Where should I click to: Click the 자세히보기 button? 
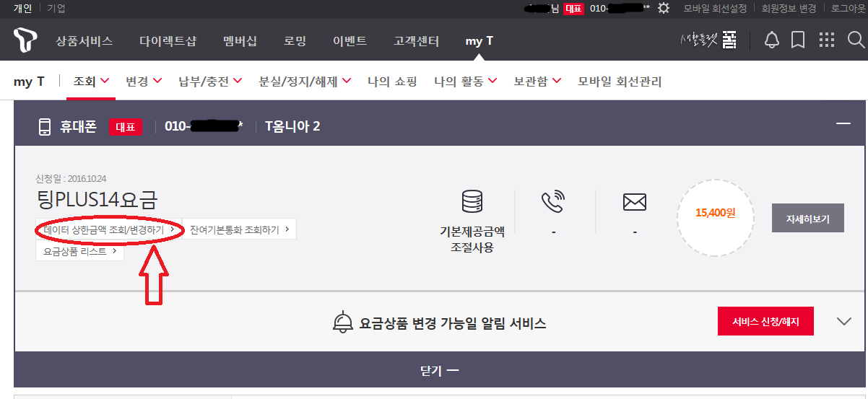tap(807, 218)
